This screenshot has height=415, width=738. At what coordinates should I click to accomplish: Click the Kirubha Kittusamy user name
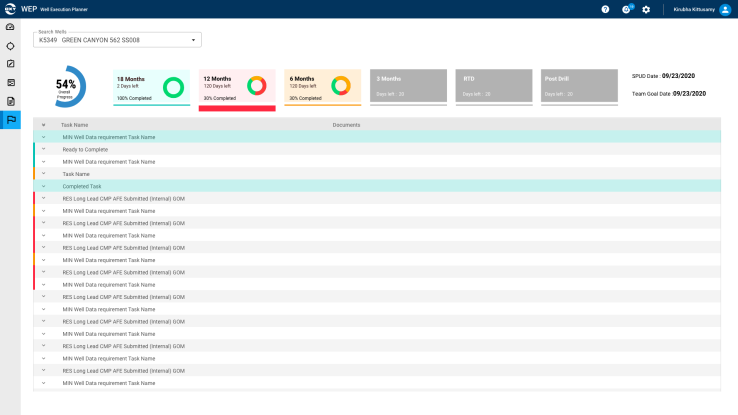[x=694, y=9]
